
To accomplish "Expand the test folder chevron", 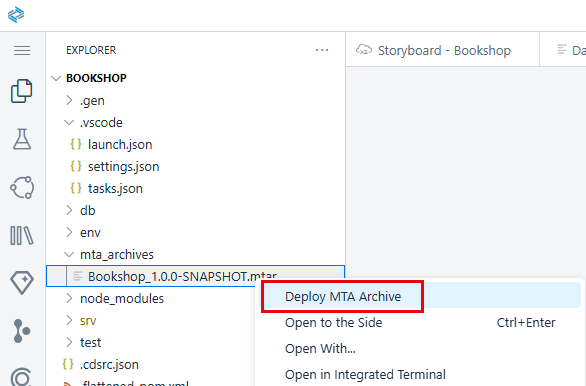I will [69, 342].
